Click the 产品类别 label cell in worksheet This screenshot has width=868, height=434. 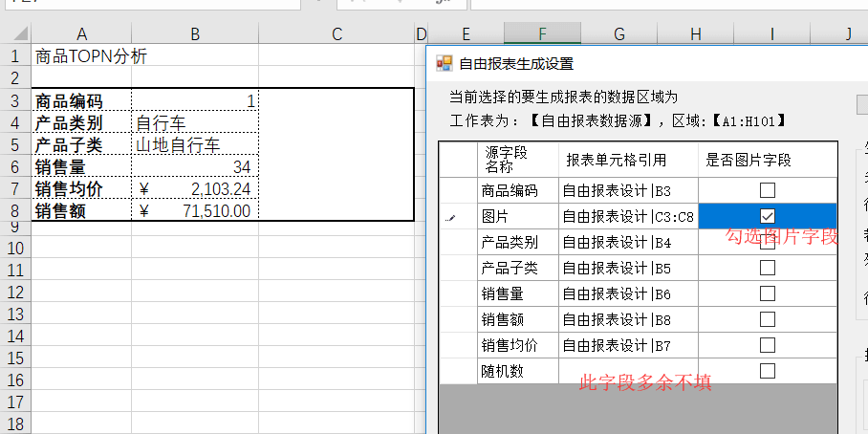(x=81, y=122)
